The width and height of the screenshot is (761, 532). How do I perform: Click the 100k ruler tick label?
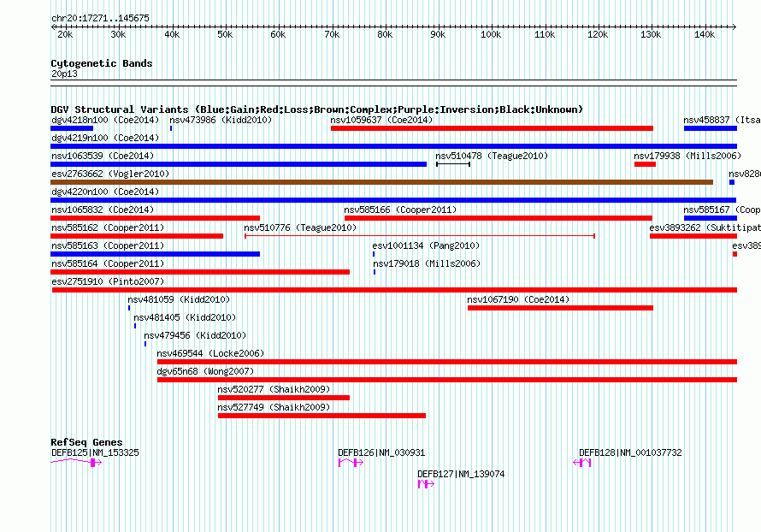[491, 34]
